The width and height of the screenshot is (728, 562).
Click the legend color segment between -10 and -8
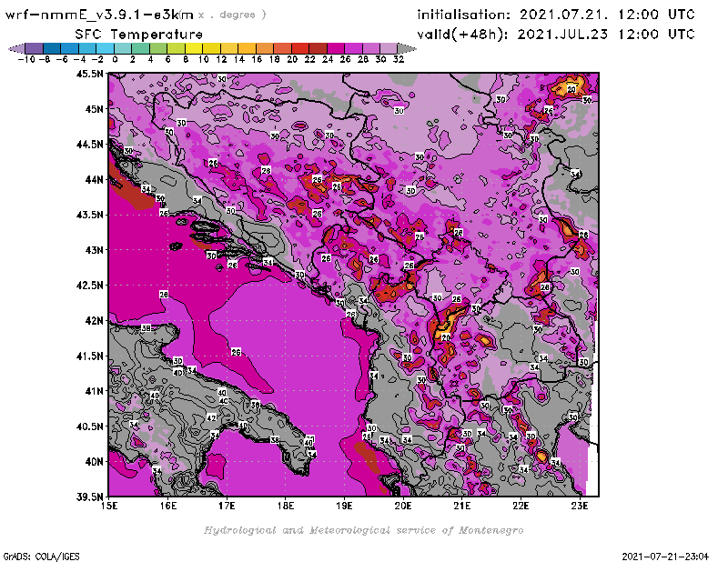(35, 48)
